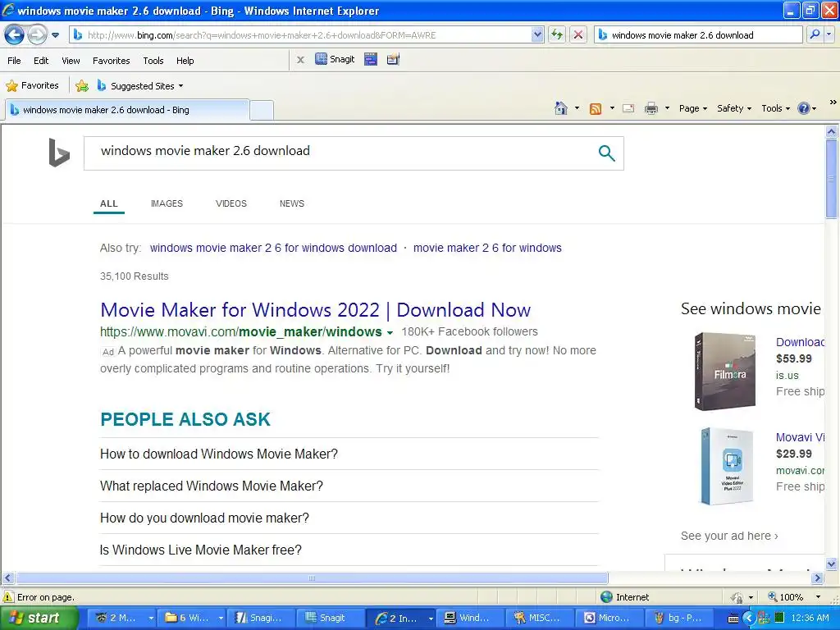Image resolution: width=840 pixels, height=630 pixels.
Task: Click the toolbar search magnifier button
Action: click(x=815, y=34)
